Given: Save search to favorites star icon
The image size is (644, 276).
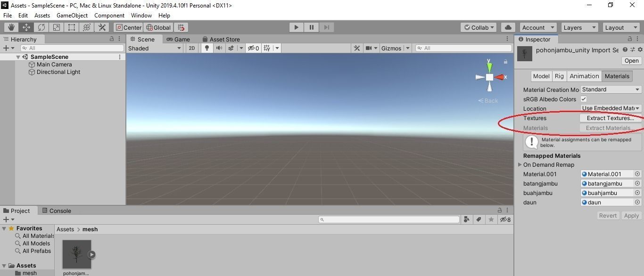Looking at the screenshot, I should tap(491, 219).
